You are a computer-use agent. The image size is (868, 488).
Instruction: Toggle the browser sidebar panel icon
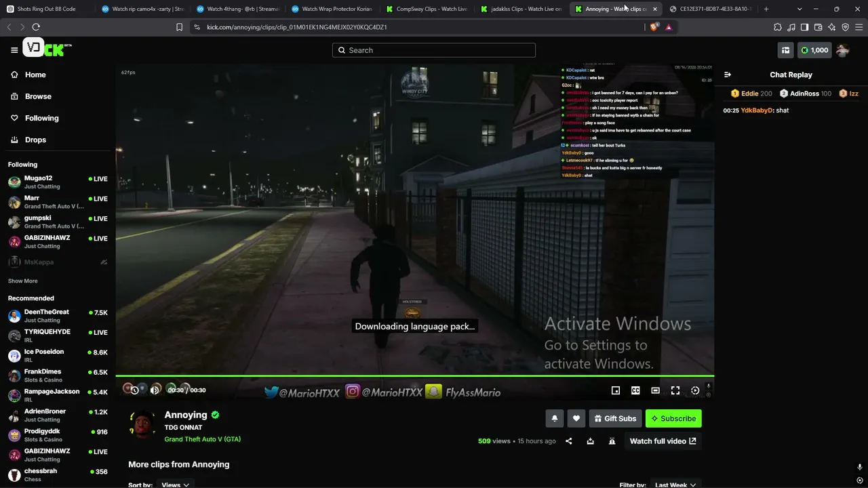(x=804, y=27)
